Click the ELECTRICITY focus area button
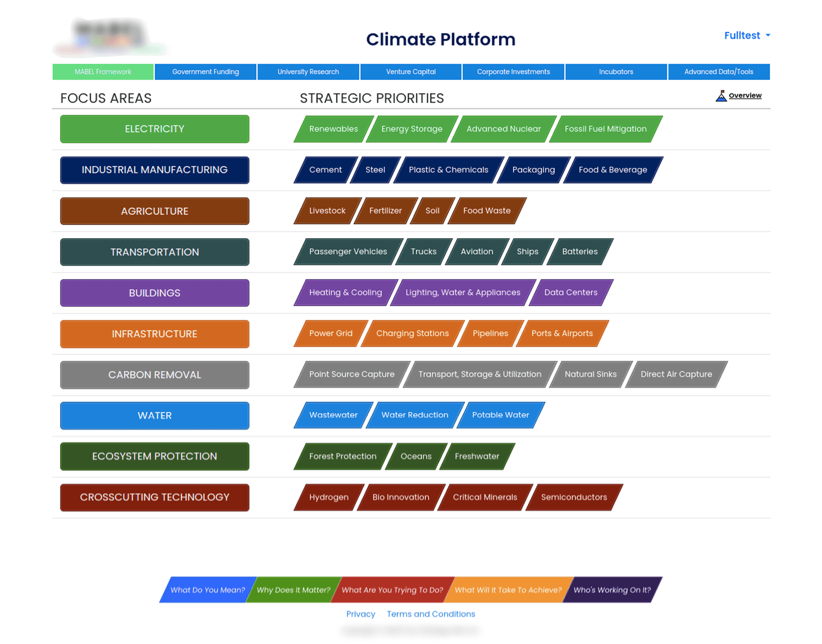Image resolution: width=822 pixels, height=644 pixels. 155,129
